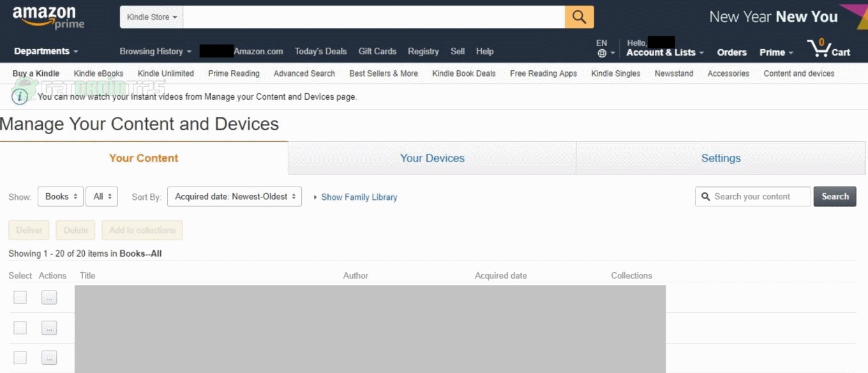Tick the first row's select checkbox
This screenshot has height=373, width=868.
point(20,297)
